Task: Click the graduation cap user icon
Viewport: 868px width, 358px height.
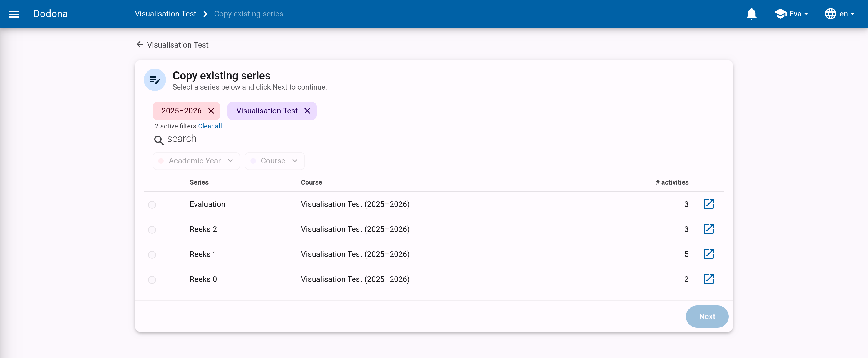Action: (780, 14)
